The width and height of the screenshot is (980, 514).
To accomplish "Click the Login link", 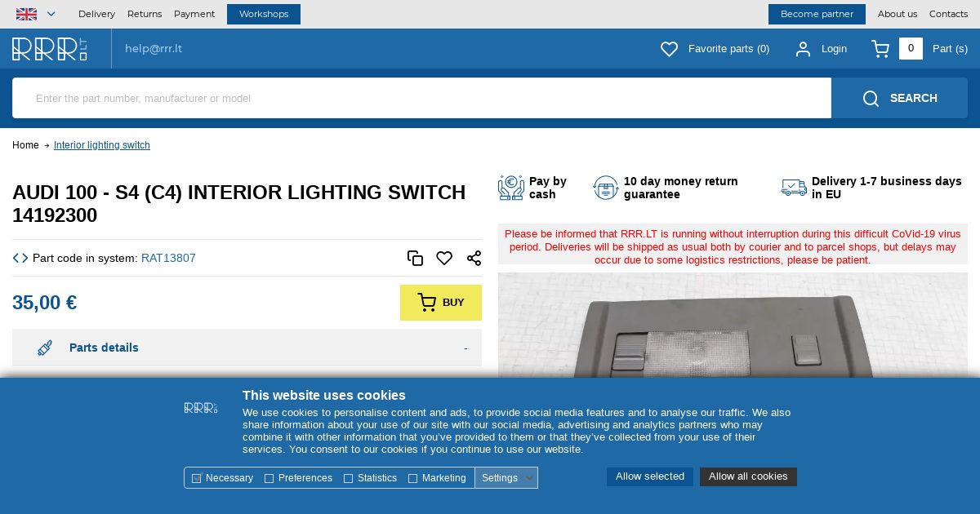I will (x=834, y=49).
